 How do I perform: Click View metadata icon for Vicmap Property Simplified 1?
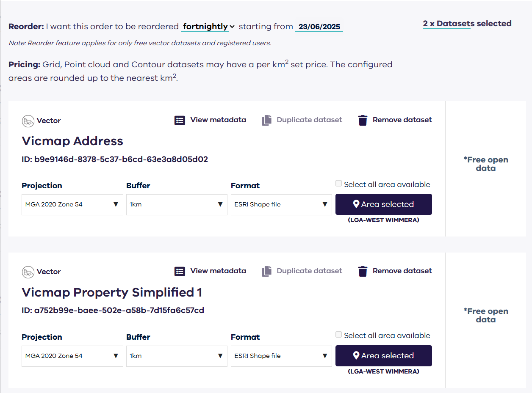(x=180, y=271)
